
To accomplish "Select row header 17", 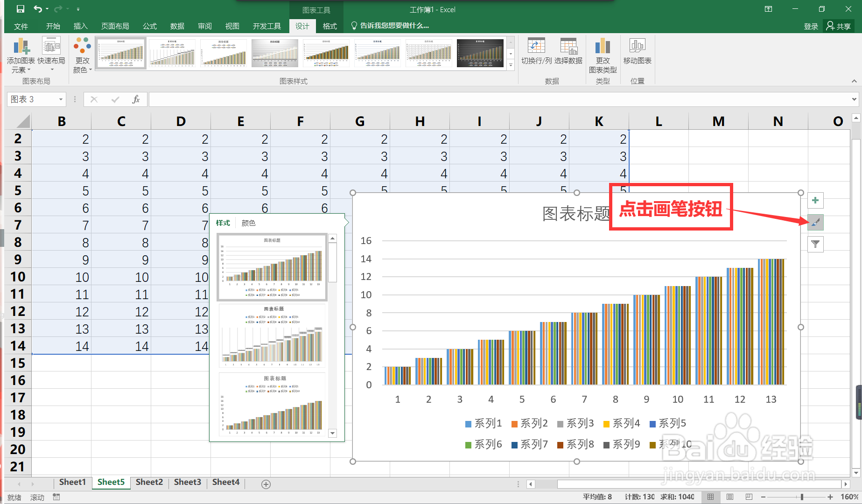I will 18,398.
